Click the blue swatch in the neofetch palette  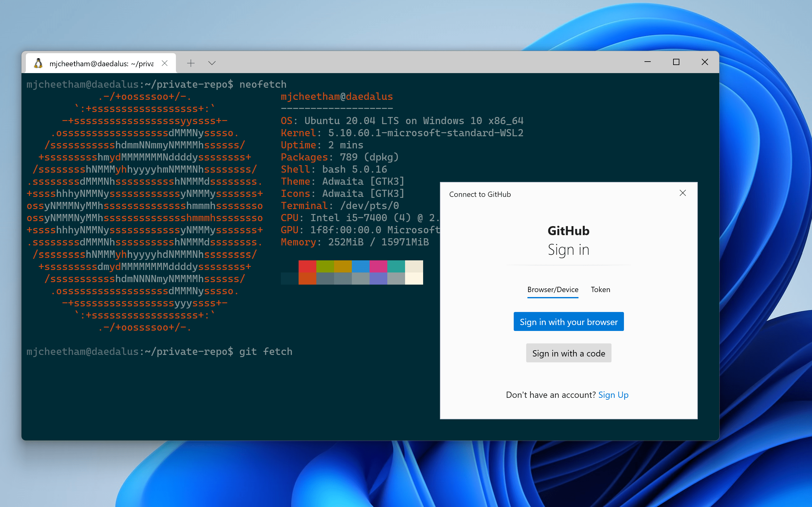click(x=361, y=267)
